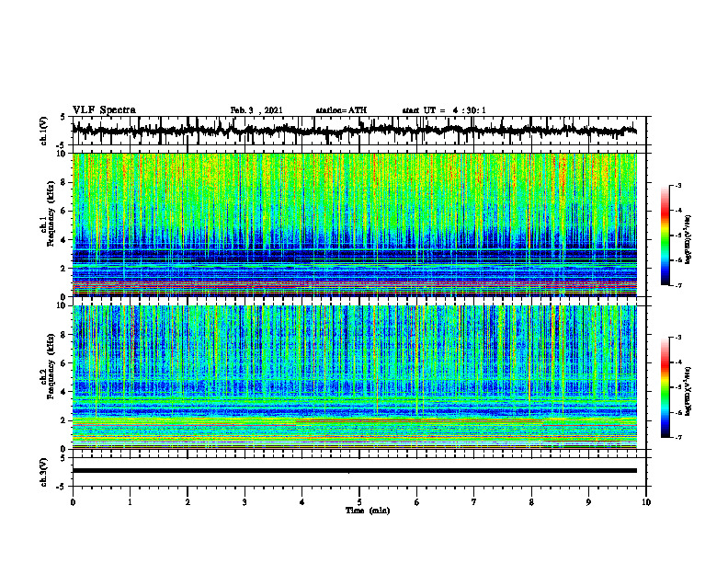Image resolution: width=728 pixels, height=563 pixels.
Task: Click time axis tick label "0"
Action: point(73,502)
